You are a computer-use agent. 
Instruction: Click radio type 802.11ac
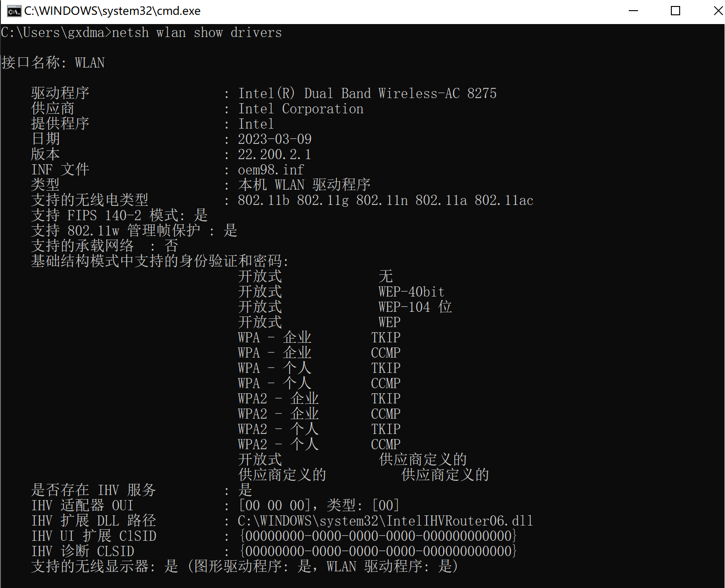click(504, 200)
